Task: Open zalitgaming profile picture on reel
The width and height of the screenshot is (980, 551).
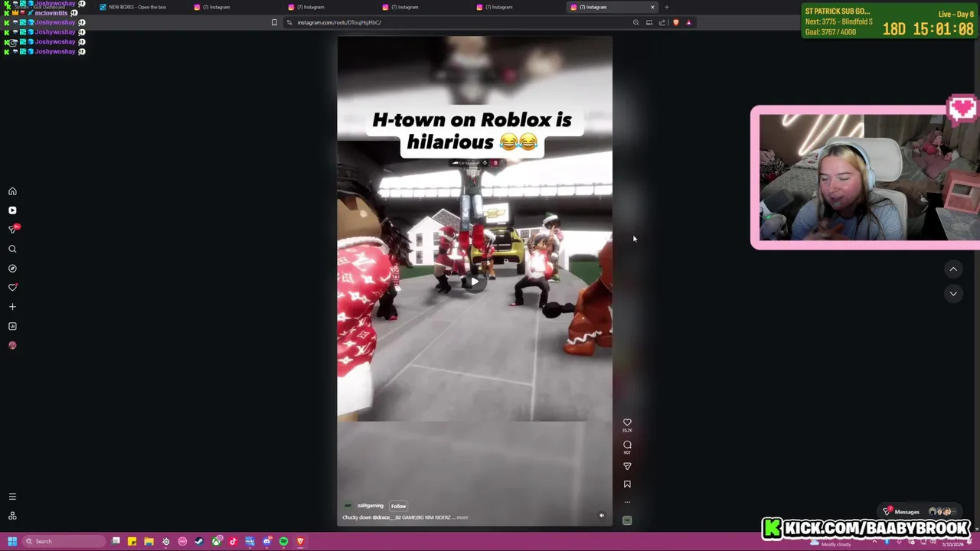Action: click(348, 506)
